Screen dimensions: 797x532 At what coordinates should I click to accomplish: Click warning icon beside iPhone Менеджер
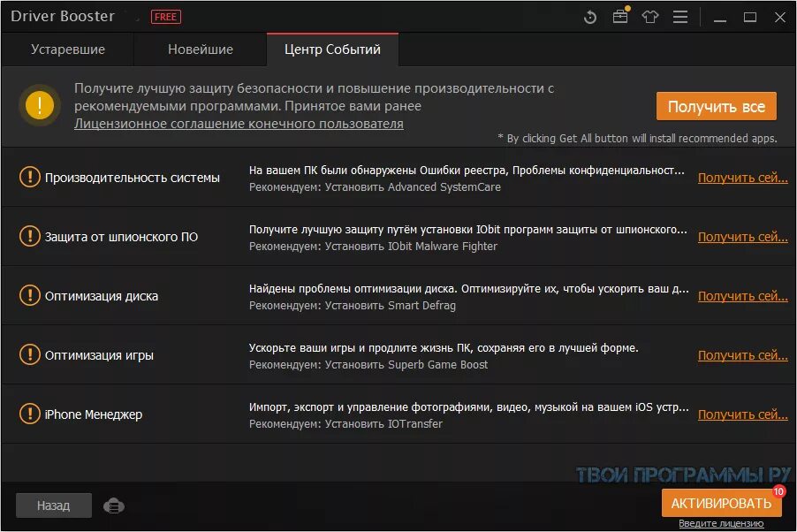click(30, 414)
